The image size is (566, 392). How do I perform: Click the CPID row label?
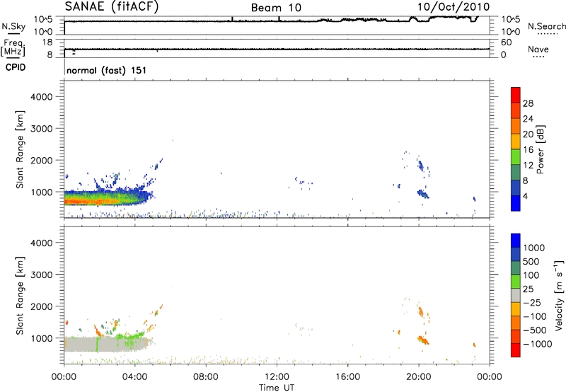pyautogui.click(x=16, y=67)
